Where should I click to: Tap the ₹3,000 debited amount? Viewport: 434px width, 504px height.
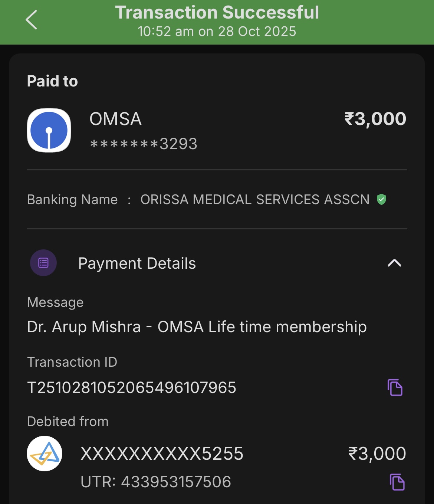377,454
